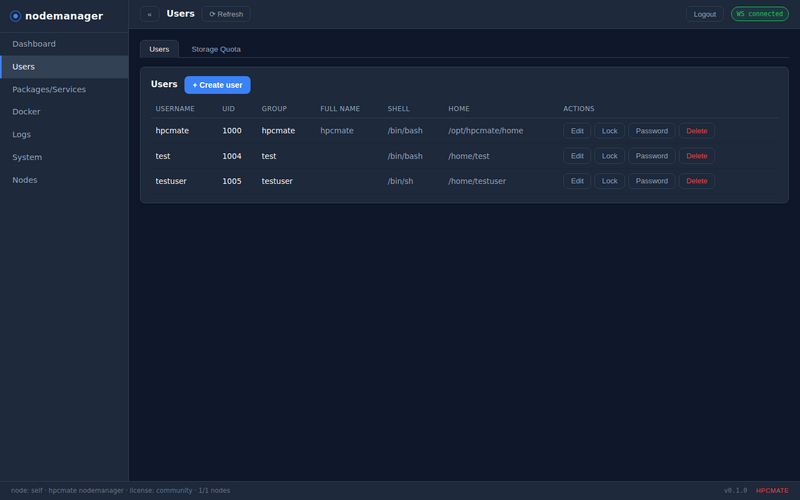
Task: Click the ACTIONS column header
Action: [579, 109]
